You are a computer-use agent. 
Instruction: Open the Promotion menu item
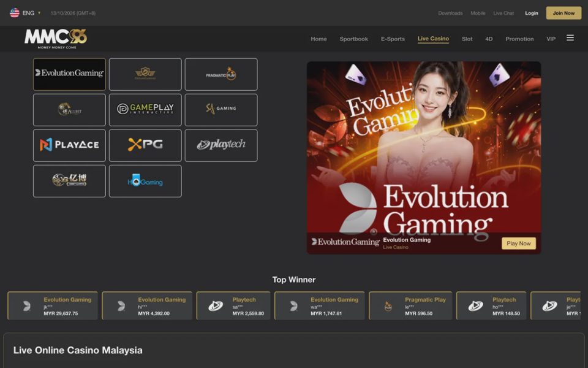tap(519, 39)
